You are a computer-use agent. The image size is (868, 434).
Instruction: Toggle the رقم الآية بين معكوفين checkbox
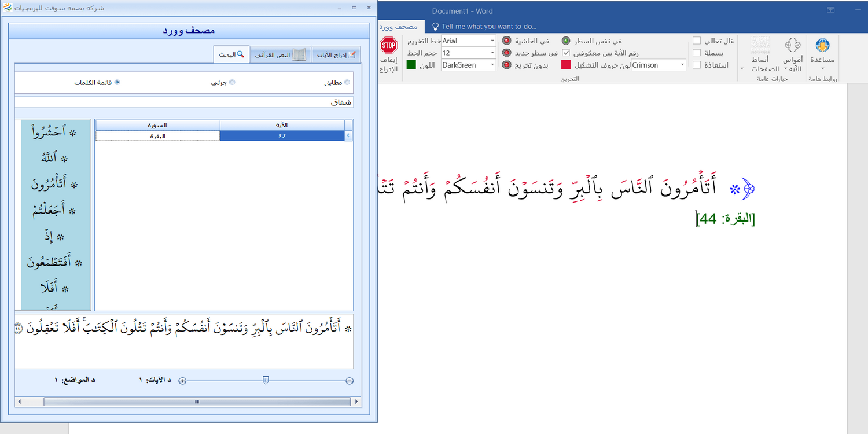point(566,53)
